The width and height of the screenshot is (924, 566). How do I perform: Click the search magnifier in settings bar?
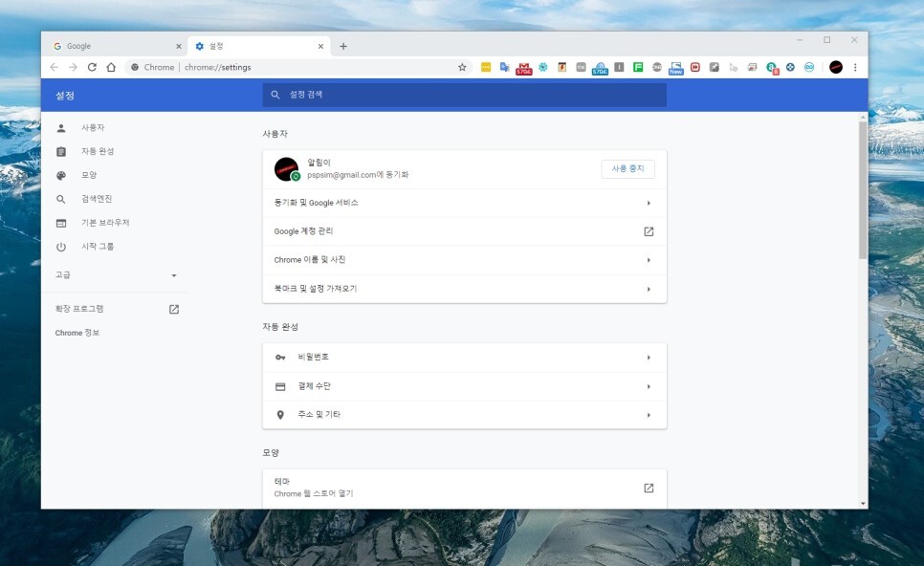tap(275, 95)
